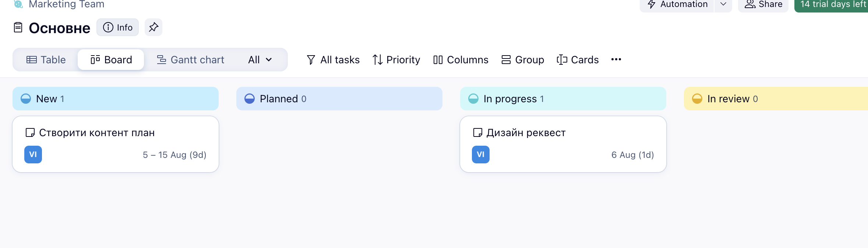Pin the Основне project with the pin icon

[x=154, y=27]
